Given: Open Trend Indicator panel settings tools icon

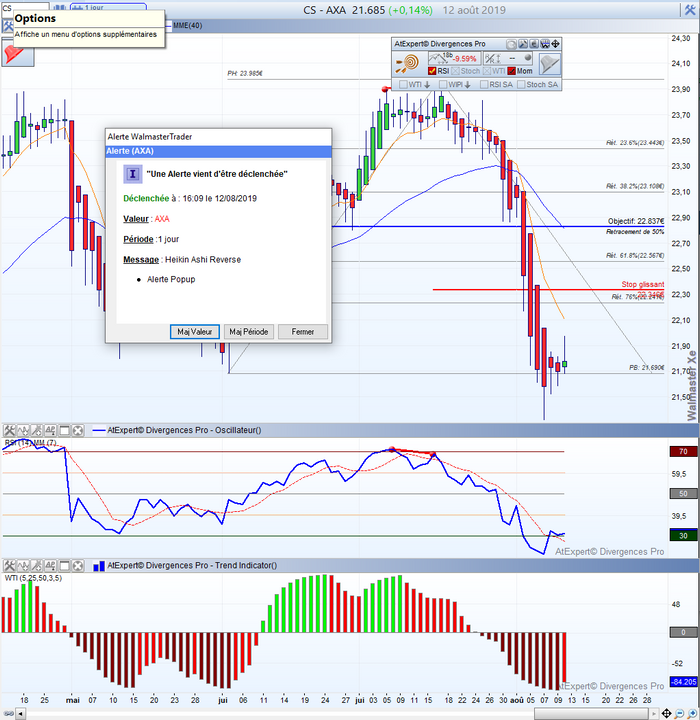Looking at the screenshot, I should [9, 565].
